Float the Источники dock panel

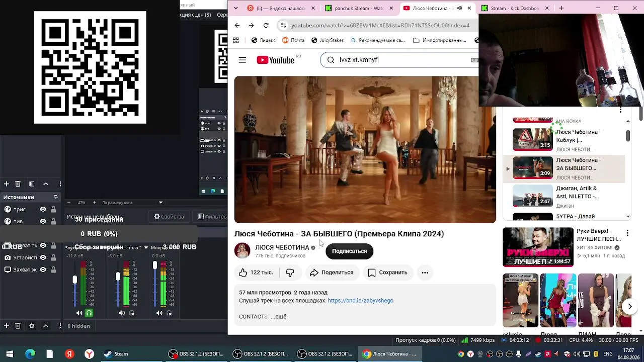(x=56, y=197)
